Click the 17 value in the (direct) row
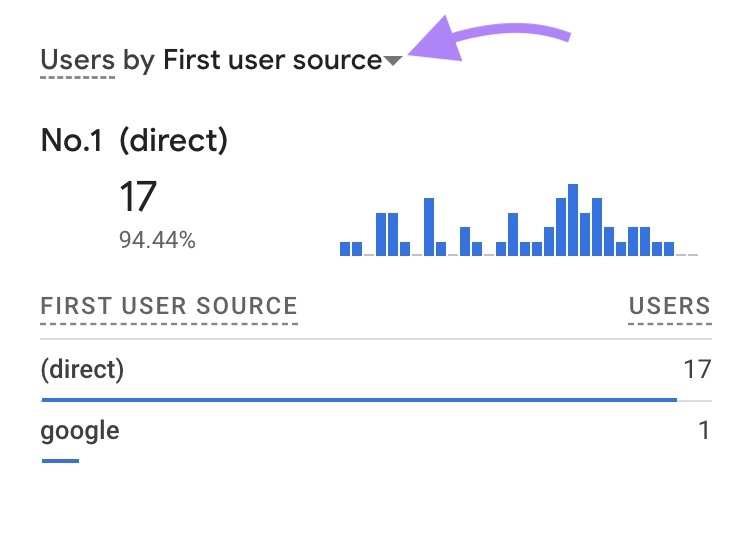The width and height of the screenshot is (754, 558). (x=697, y=370)
